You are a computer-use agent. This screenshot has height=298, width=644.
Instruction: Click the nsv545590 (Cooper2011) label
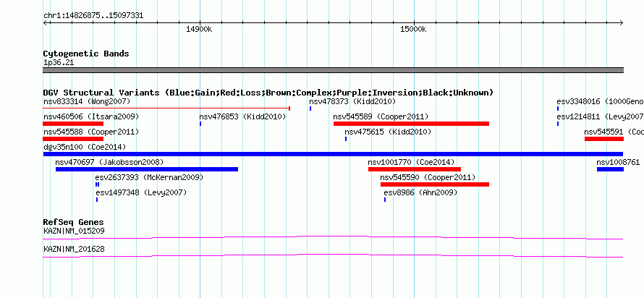(428, 178)
